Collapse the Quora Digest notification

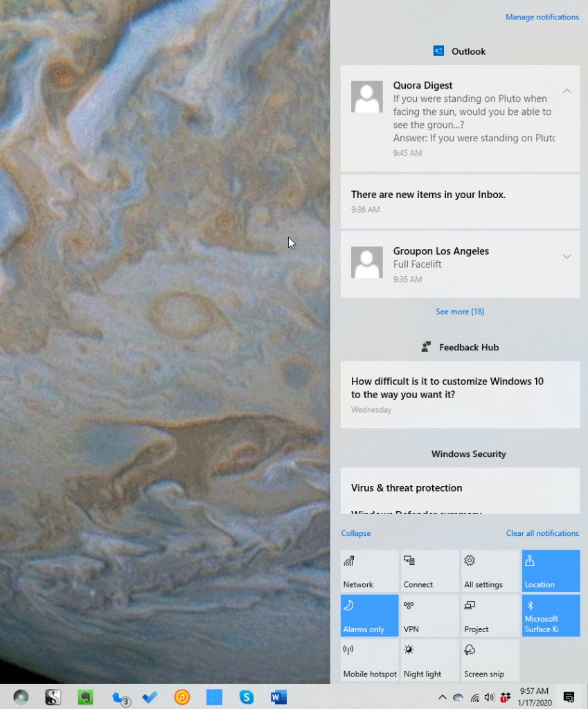tap(567, 91)
